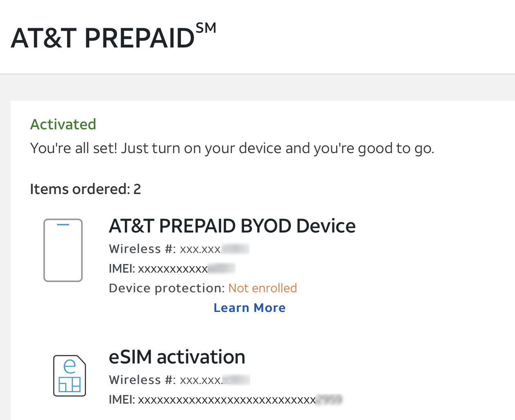Click the IMEI label under BYOD Device

pos(122,269)
